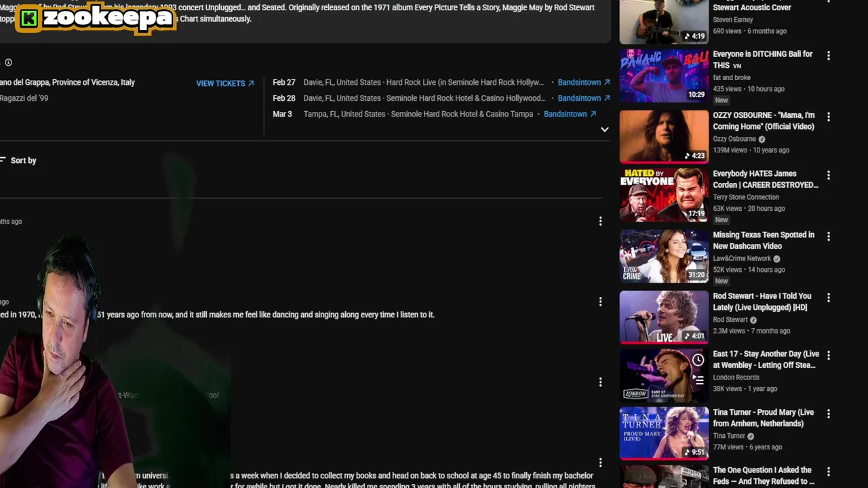Open options menu for The One Question I Asked video

pyautogui.click(x=828, y=472)
